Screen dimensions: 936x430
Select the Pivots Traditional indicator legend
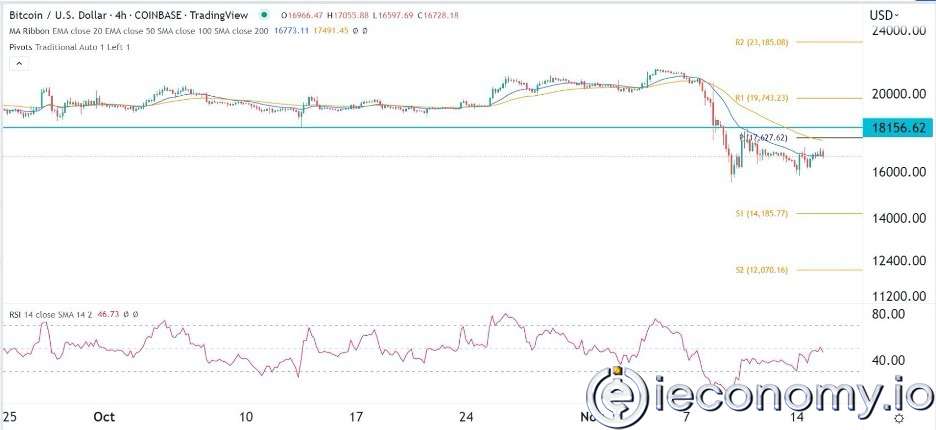coord(69,47)
